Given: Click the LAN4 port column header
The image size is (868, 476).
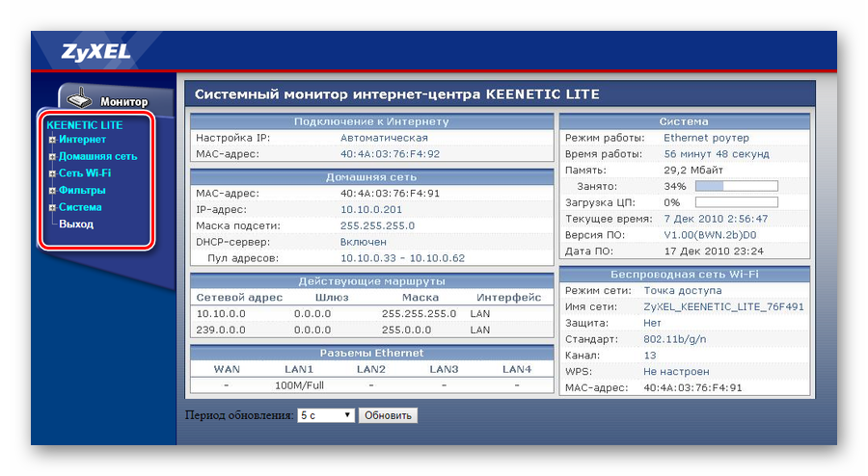Looking at the screenshot, I should click(517, 369).
